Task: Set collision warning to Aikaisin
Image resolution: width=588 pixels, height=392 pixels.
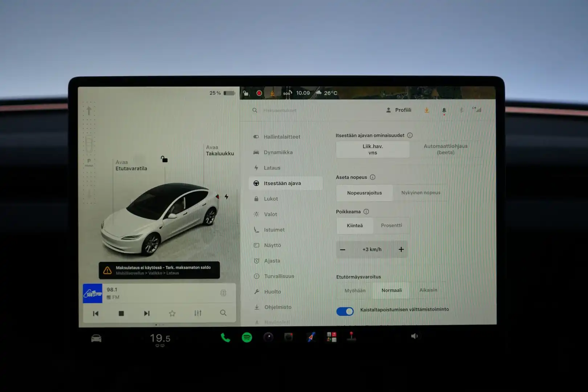Action: coord(428,290)
